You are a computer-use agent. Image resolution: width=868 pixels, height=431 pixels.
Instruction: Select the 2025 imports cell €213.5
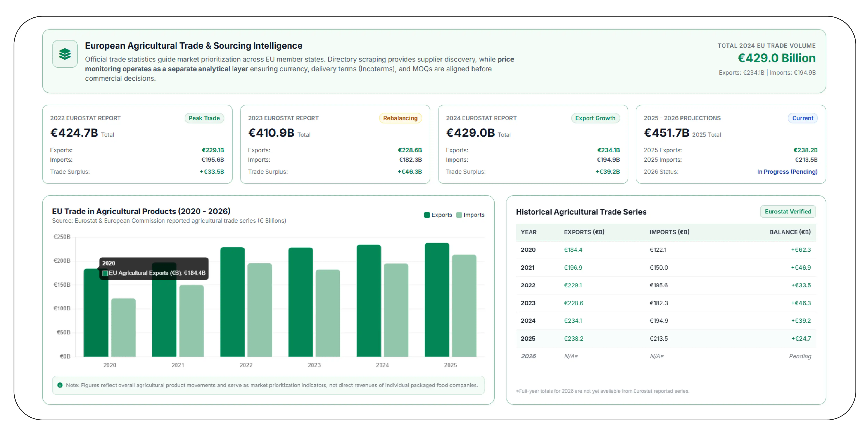click(x=658, y=338)
